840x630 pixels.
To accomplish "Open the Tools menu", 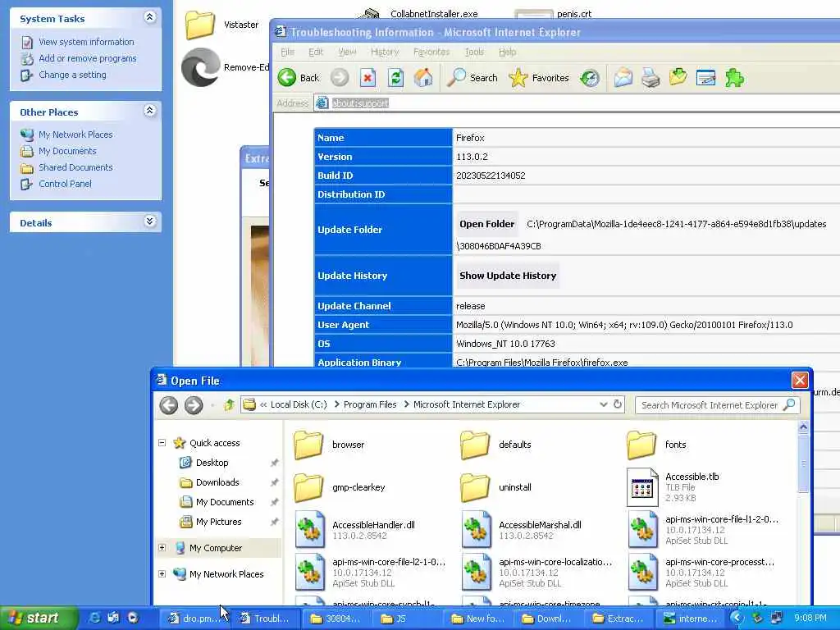I will (474, 52).
